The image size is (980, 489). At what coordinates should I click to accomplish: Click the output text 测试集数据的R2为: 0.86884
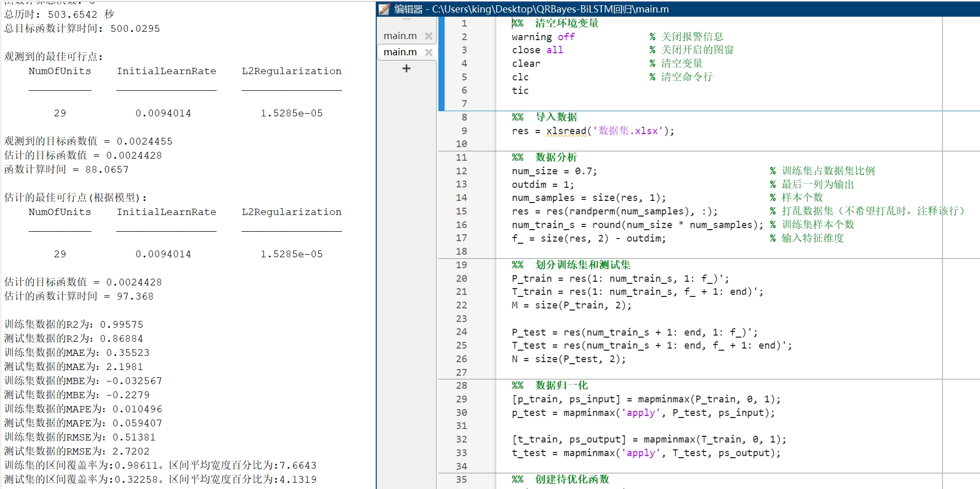pos(73,338)
